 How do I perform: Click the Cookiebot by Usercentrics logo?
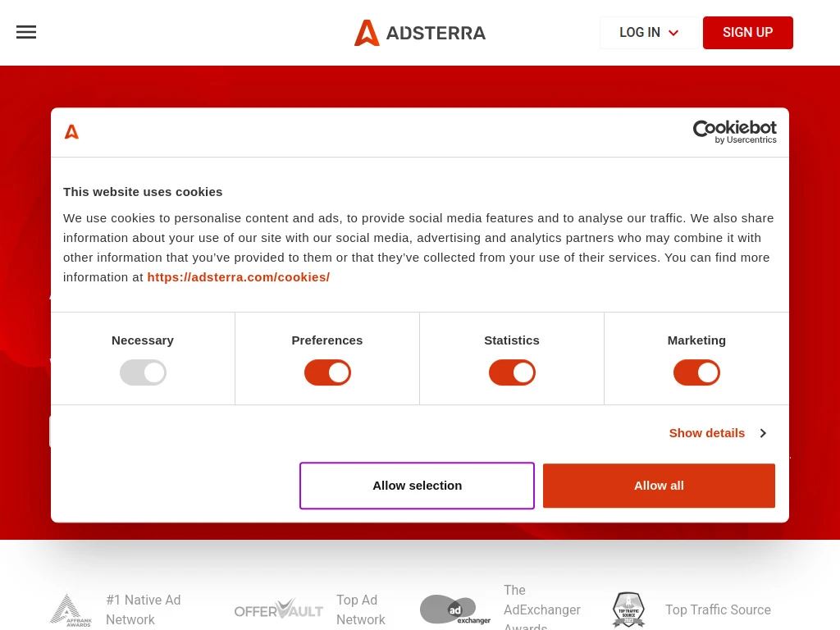click(734, 132)
